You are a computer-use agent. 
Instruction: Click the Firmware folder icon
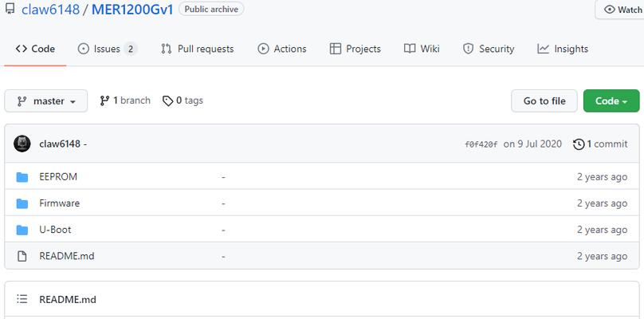tap(22, 203)
